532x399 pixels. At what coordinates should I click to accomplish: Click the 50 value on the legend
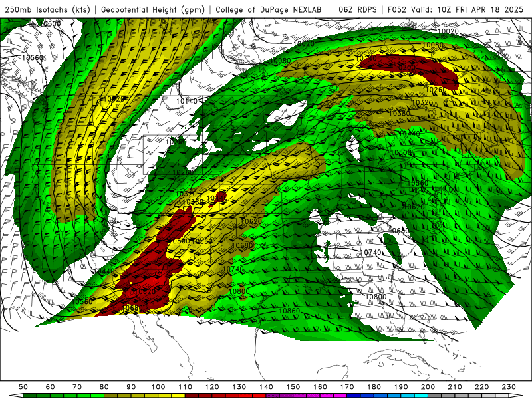(23, 387)
